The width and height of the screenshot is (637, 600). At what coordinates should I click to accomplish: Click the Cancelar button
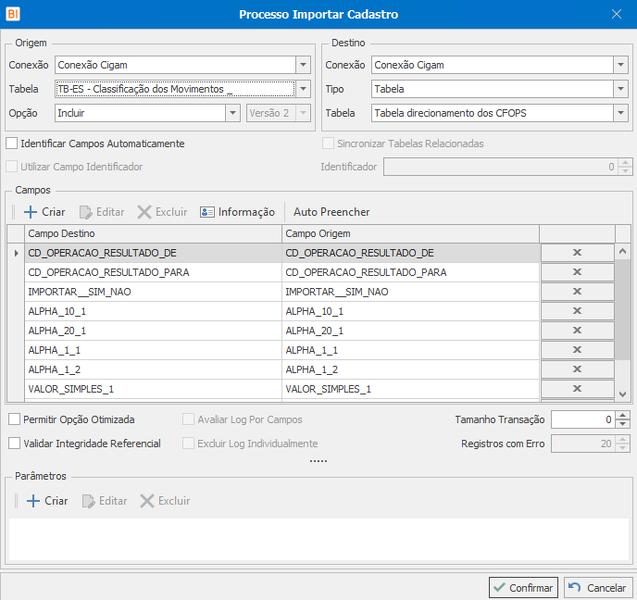tap(597, 587)
